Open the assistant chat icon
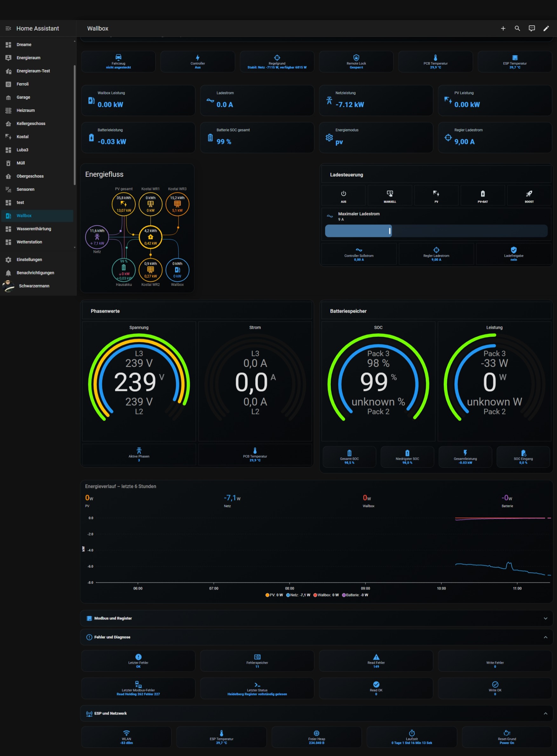Image resolution: width=557 pixels, height=756 pixels. point(532,28)
